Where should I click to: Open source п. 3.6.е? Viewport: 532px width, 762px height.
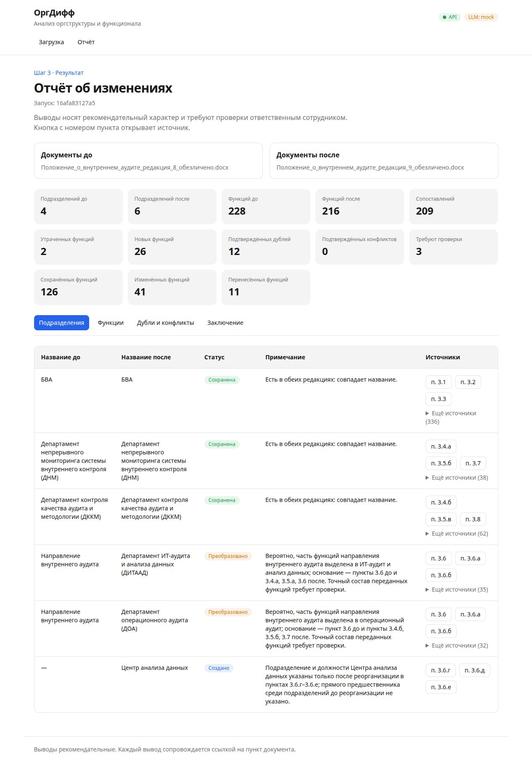pyautogui.click(x=441, y=687)
